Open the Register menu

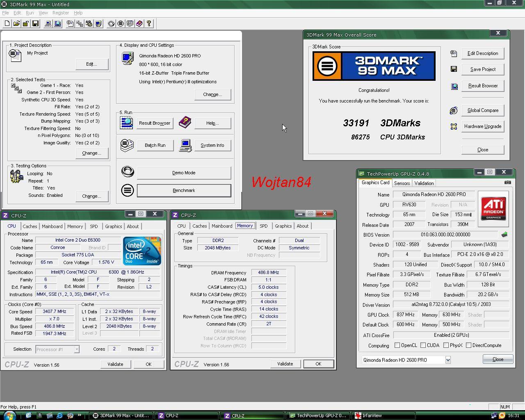coord(61,13)
